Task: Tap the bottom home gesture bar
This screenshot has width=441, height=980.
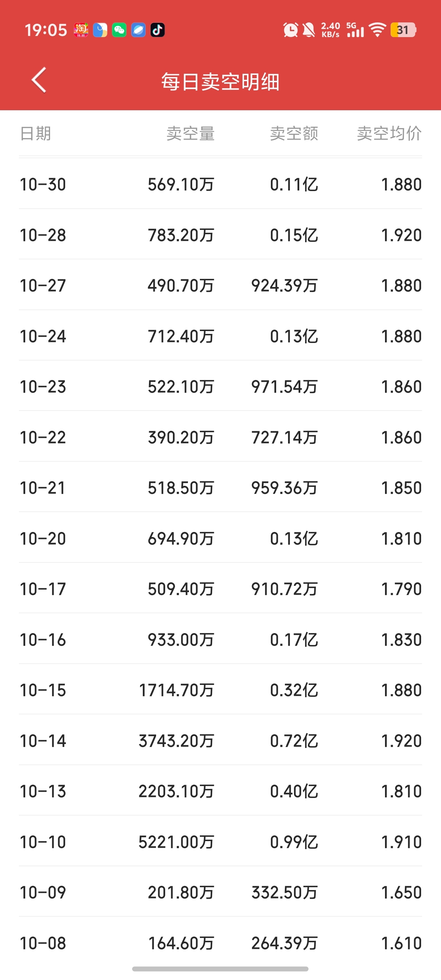Action: 220,968
